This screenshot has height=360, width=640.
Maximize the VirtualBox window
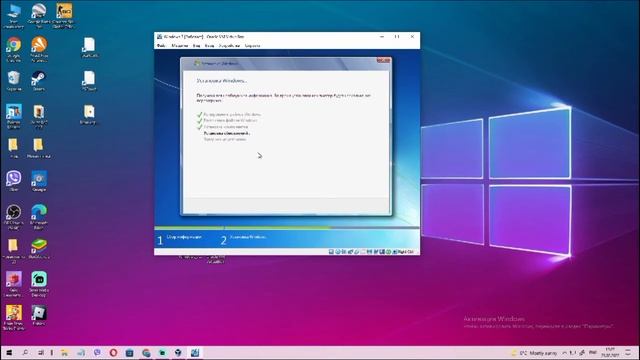pyautogui.click(x=397, y=37)
